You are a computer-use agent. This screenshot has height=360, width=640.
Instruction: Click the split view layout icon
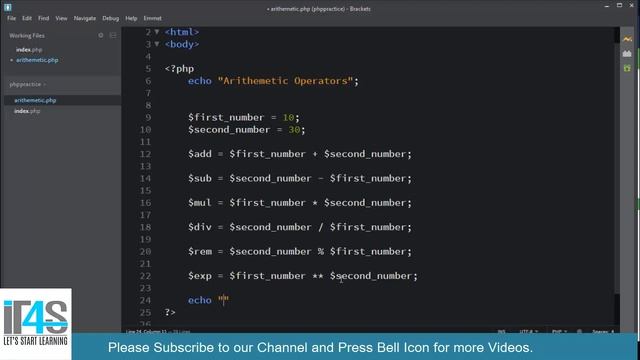(x=113, y=36)
